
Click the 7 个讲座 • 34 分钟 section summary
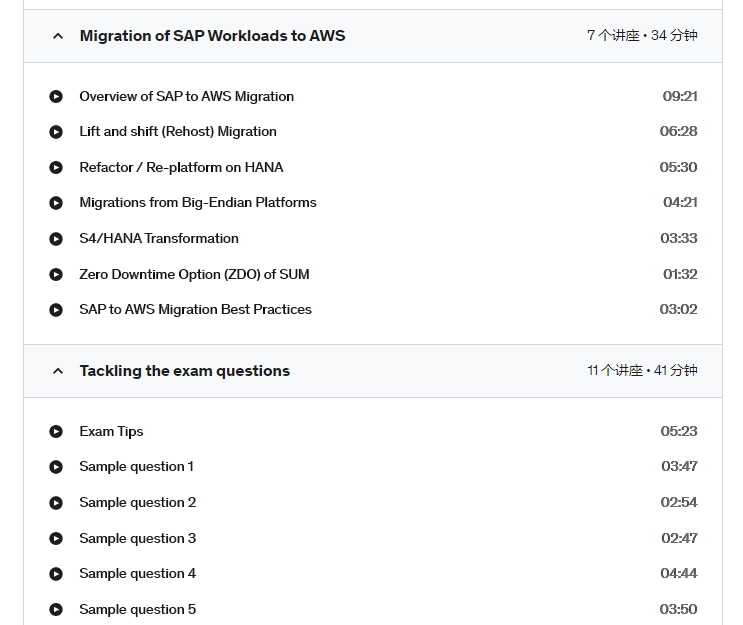pyautogui.click(x=642, y=36)
